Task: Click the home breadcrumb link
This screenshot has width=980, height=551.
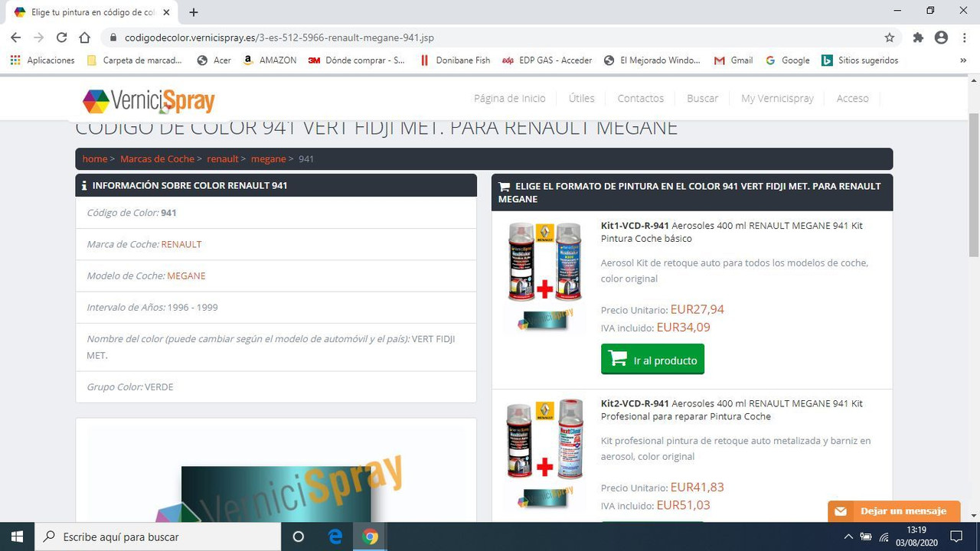Action: 95,158
